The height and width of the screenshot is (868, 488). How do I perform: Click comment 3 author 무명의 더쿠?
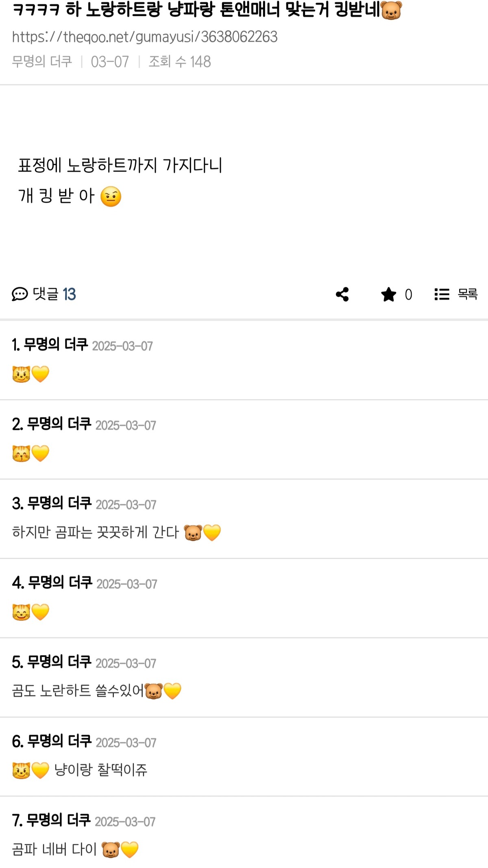(59, 503)
